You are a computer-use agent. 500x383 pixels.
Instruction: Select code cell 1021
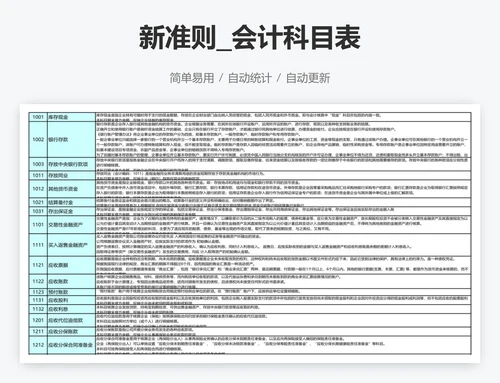pos(38,202)
